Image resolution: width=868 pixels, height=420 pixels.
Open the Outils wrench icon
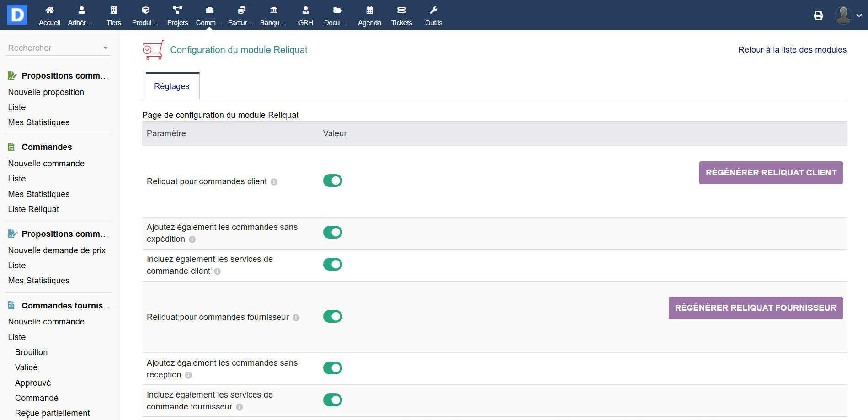[x=433, y=11]
